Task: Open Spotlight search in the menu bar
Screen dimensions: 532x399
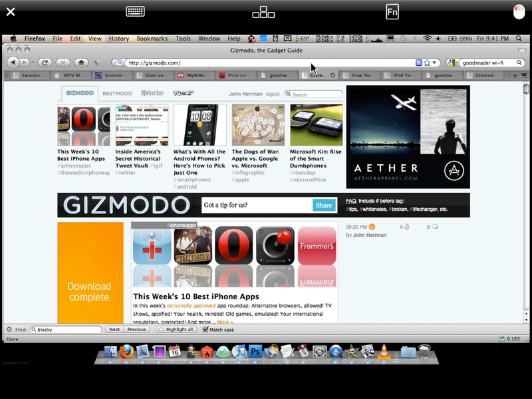Action: (x=519, y=39)
